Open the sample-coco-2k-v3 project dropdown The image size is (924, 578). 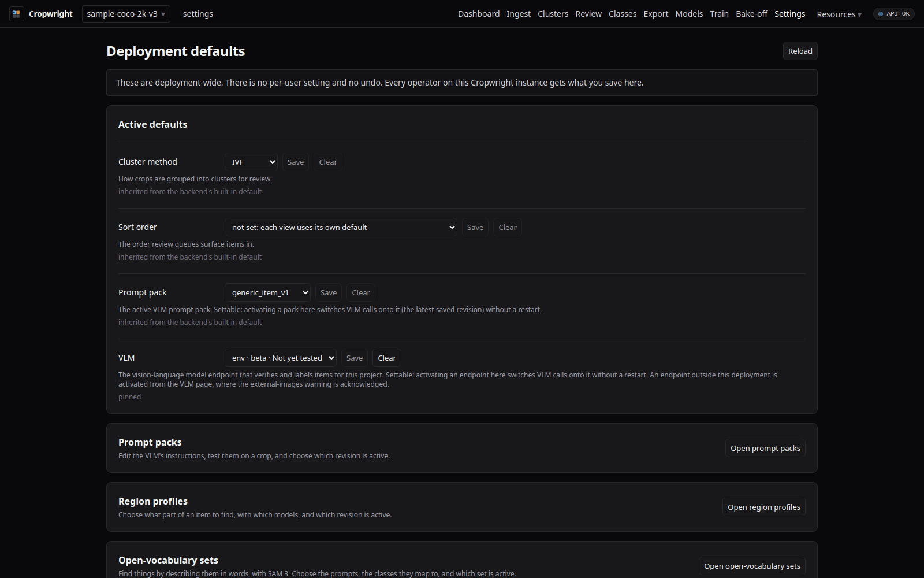click(126, 14)
